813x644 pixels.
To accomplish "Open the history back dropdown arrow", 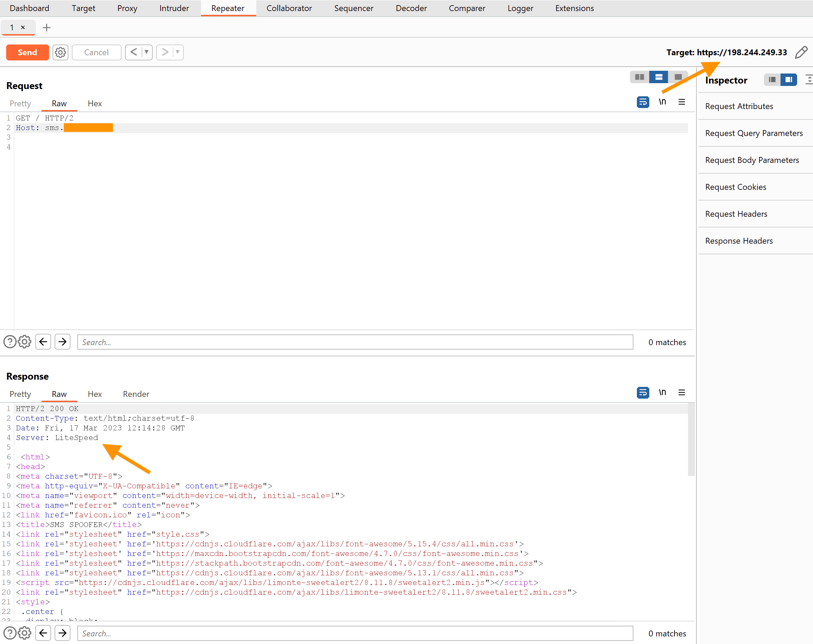I will (x=147, y=52).
